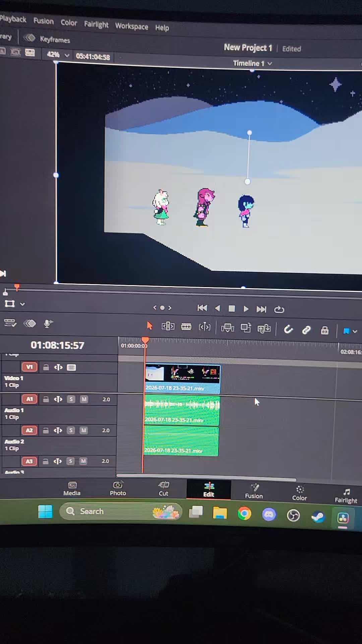The height and width of the screenshot is (644, 362).
Task: Select the Video 1 clip 2026-07-18 23-35-21.mkv
Action: [x=183, y=379]
